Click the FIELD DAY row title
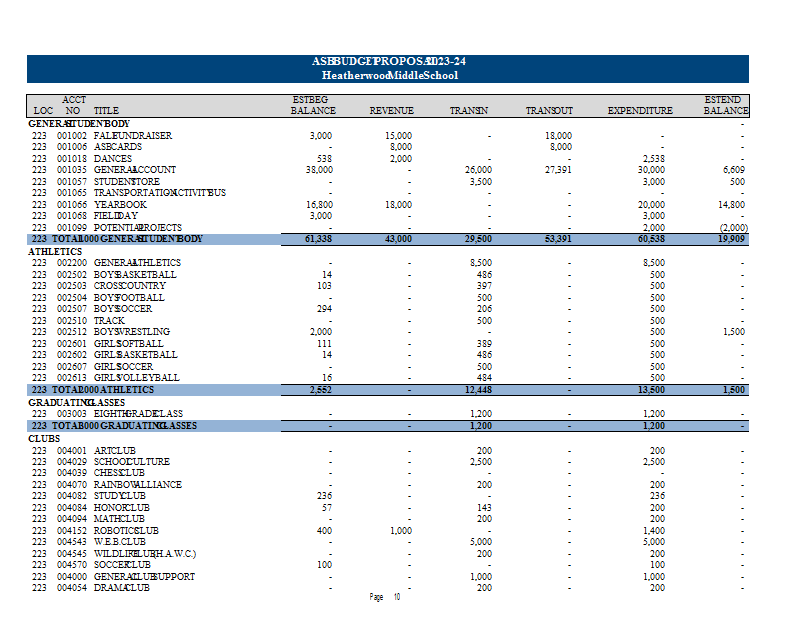Image resolution: width=800 pixels, height=619 pixels. coord(116,216)
